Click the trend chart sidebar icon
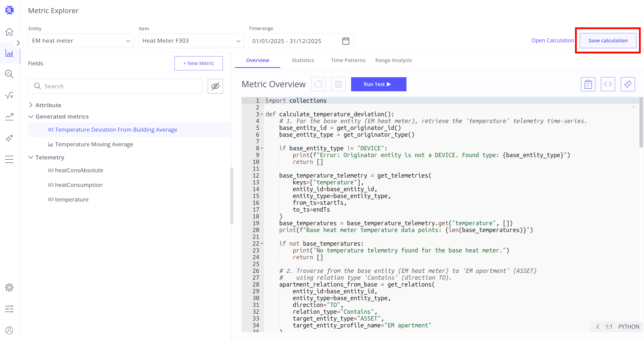 (x=9, y=117)
